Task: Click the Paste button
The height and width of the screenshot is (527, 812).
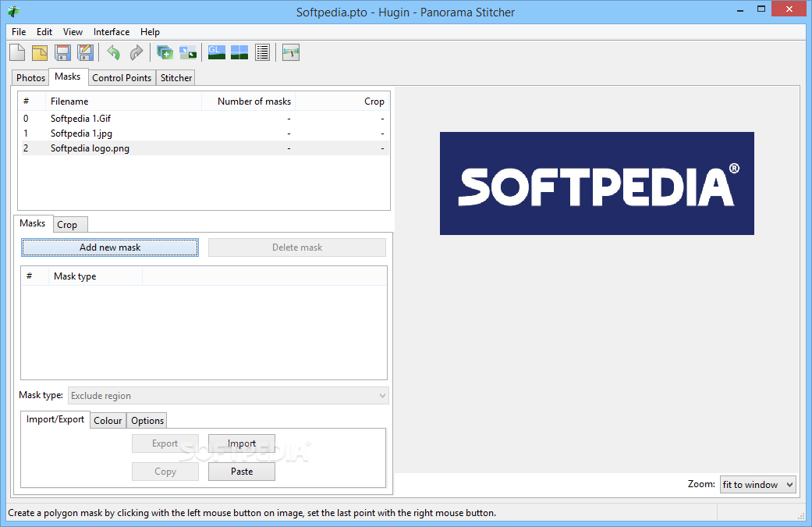Action: (242, 472)
